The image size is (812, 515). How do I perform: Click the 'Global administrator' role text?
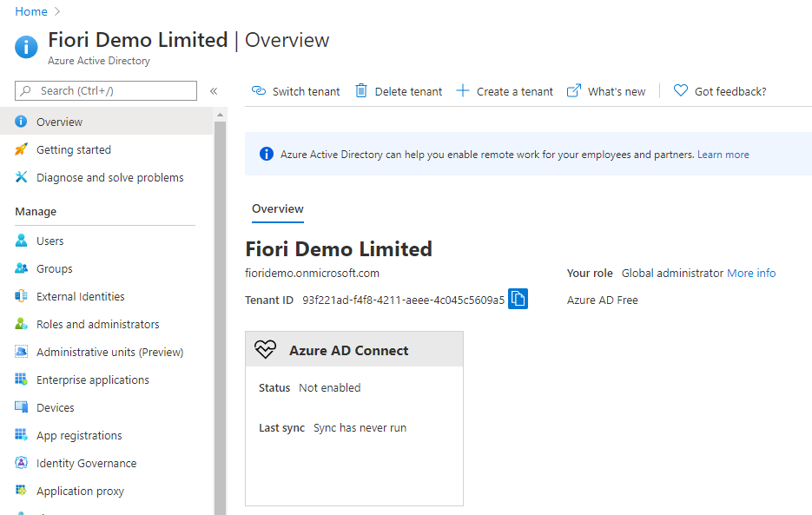coord(672,273)
